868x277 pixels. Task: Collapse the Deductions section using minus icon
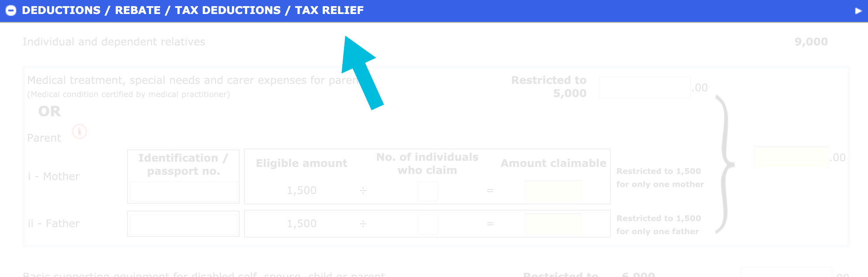(x=10, y=10)
